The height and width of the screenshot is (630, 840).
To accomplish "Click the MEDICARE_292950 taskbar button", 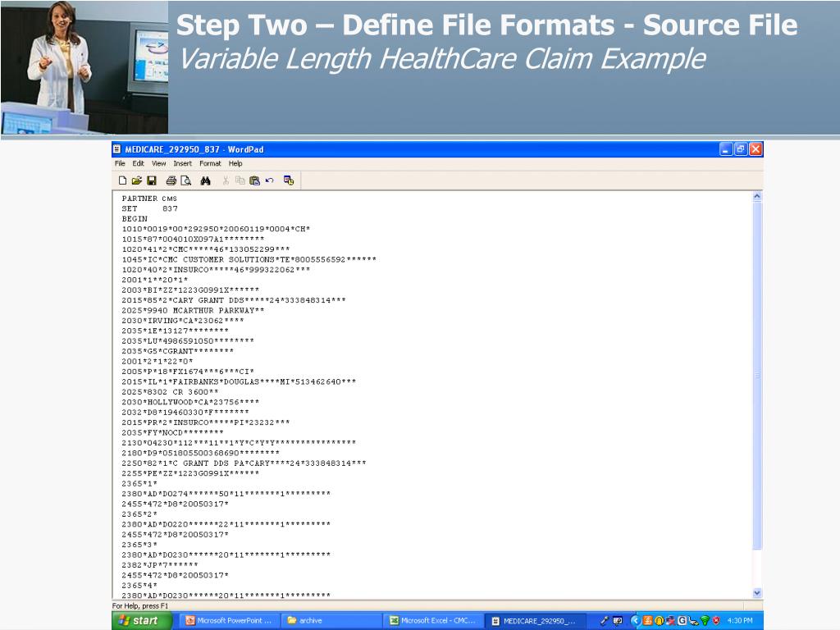I will 535,620.
